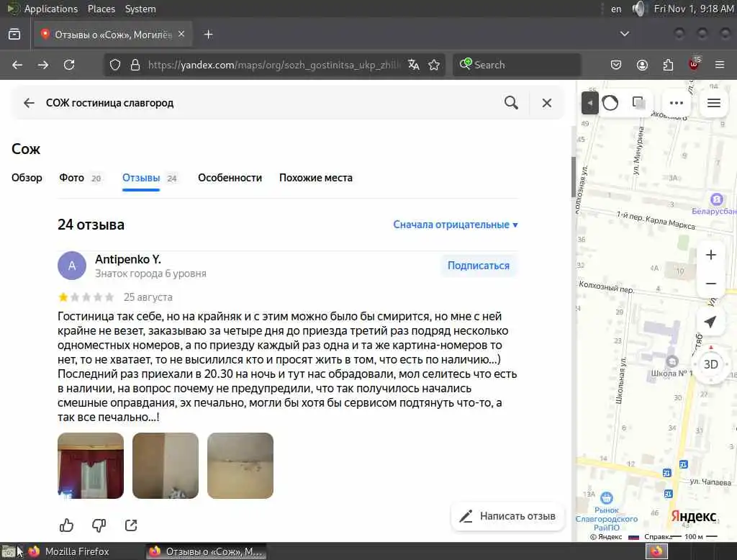The width and height of the screenshot is (737, 560).
Task: Close the Отзывы о «Сож» tab
Action: point(181,34)
